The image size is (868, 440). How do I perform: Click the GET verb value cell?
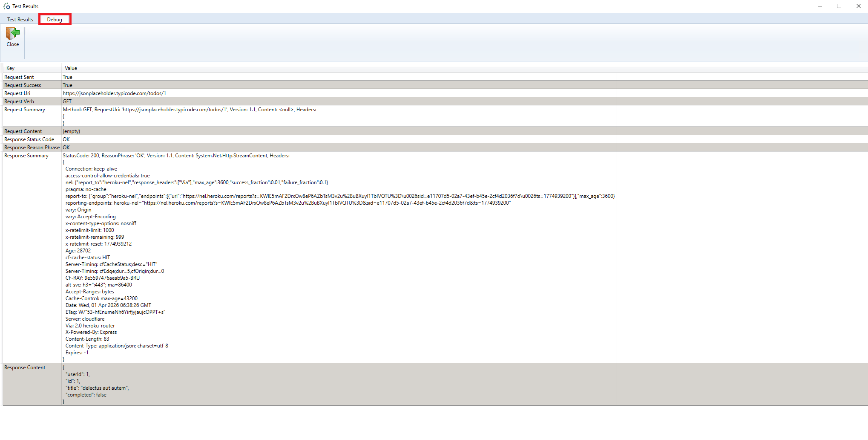click(x=339, y=101)
